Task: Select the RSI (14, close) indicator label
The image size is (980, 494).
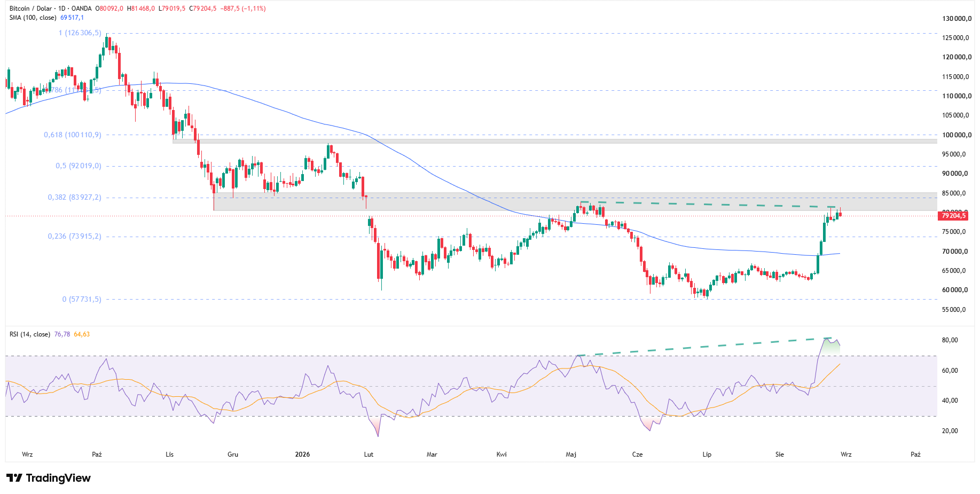Action: [30, 334]
